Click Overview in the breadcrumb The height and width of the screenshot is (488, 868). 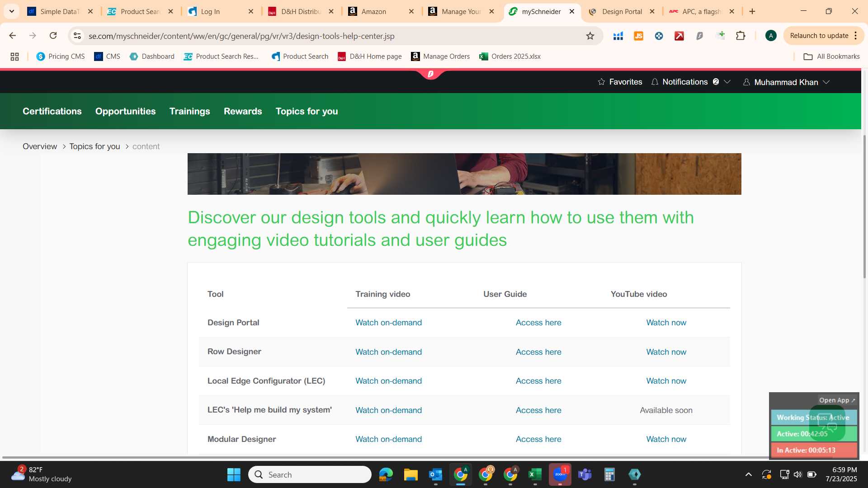[40, 146]
